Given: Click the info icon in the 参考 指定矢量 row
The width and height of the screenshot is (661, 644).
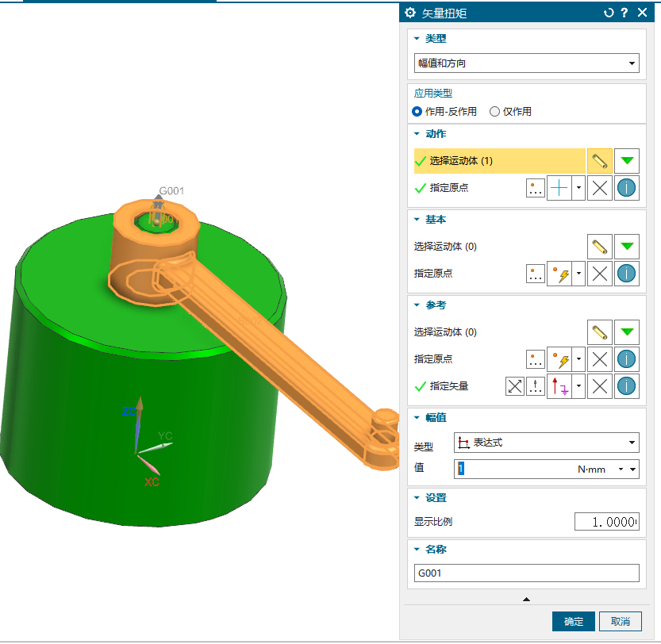Looking at the screenshot, I should (x=627, y=386).
